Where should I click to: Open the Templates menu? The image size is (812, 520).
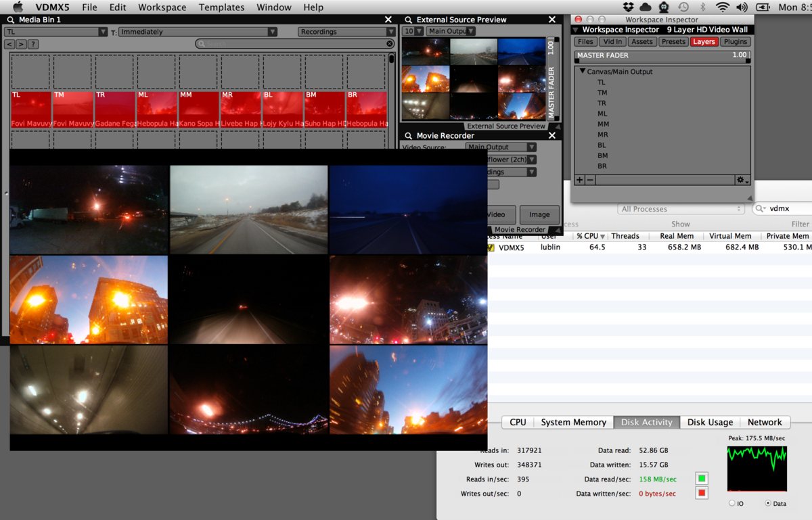coord(221,7)
